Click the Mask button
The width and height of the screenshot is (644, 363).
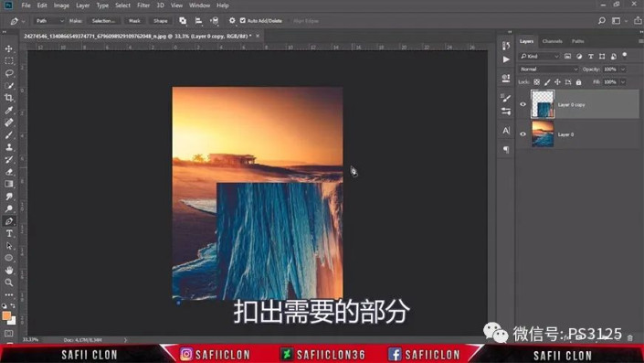pos(134,20)
